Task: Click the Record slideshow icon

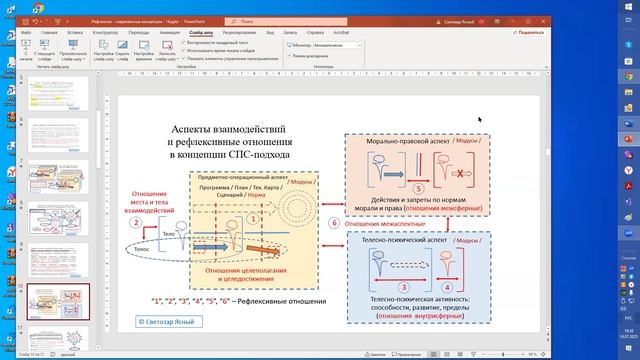Action: point(167,45)
